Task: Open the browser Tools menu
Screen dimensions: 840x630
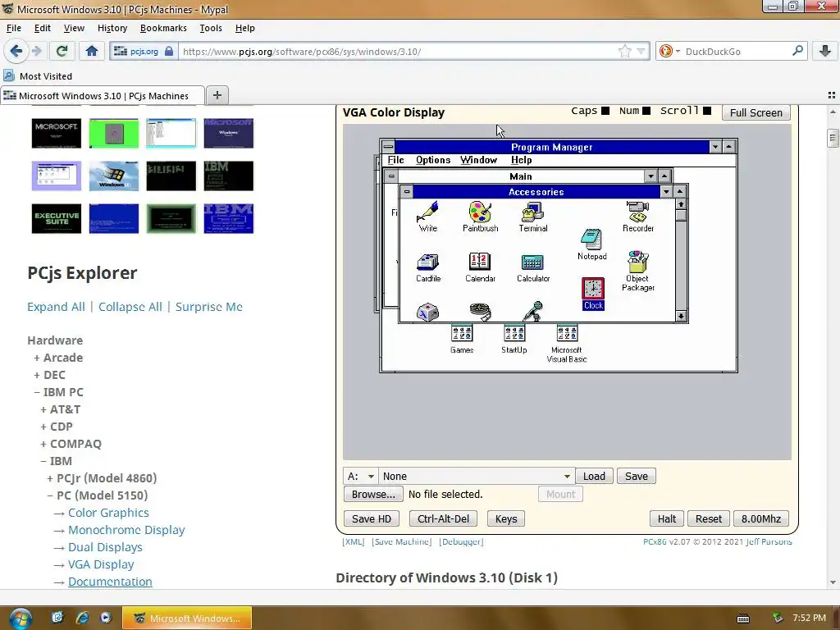Action: tap(211, 28)
